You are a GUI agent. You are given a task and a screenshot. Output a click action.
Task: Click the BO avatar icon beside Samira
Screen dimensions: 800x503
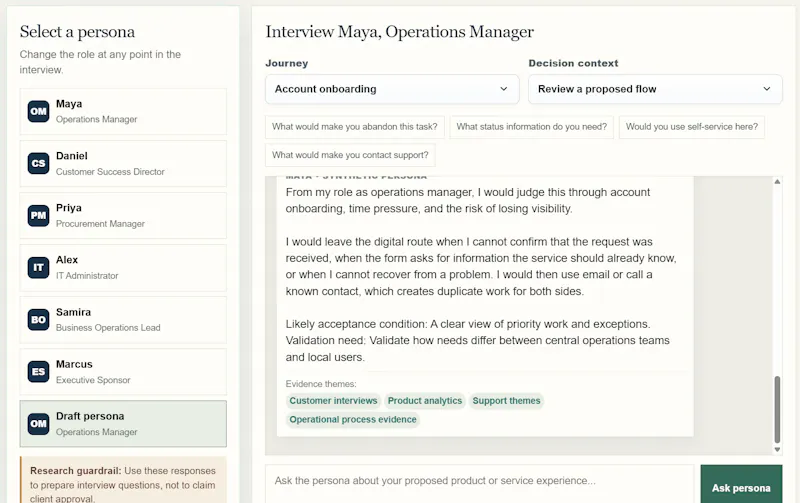click(x=38, y=319)
